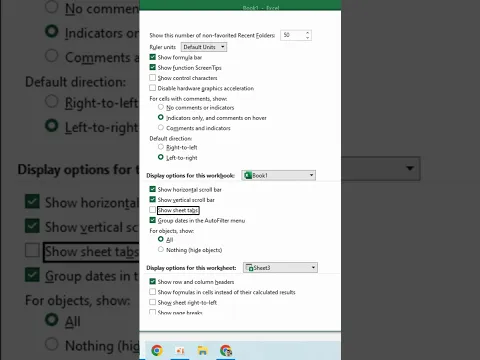Image resolution: width=480 pixels, height=360 pixels.
Task: Check Show sheet right-to-left
Action: tap(153, 302)
